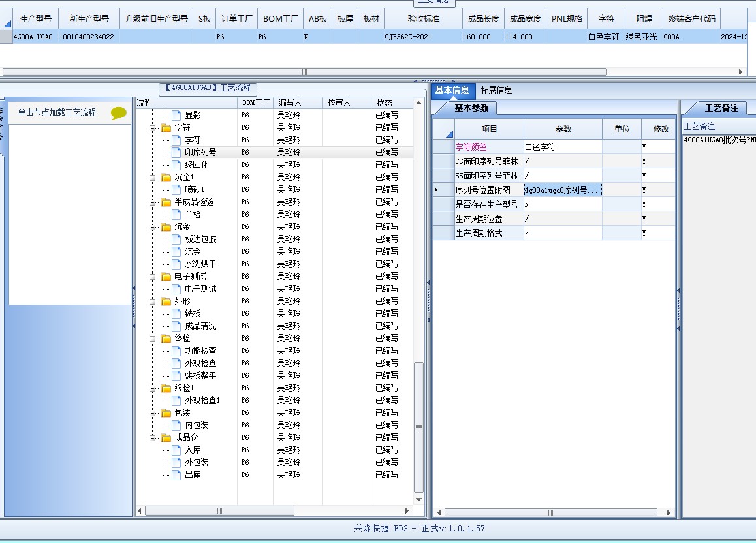Click the folder icon beside 沉金1
The width and height of the screenshot is (756, 543).
pos(166,178)
